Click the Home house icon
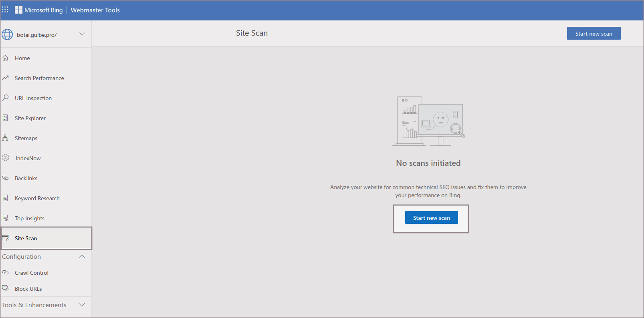Viewport: 644px width, 318px height. (5, 58)
